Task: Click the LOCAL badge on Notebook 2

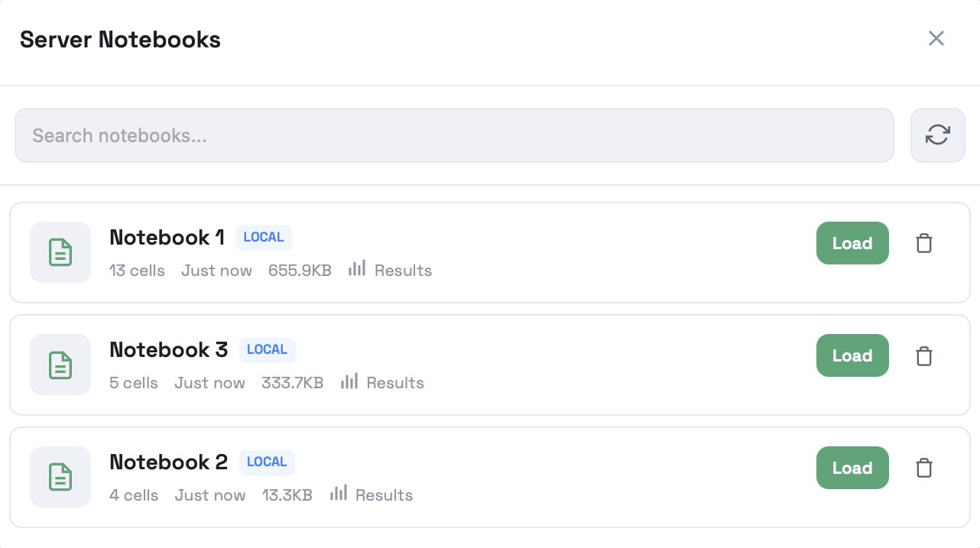Action: coord(267,462)
